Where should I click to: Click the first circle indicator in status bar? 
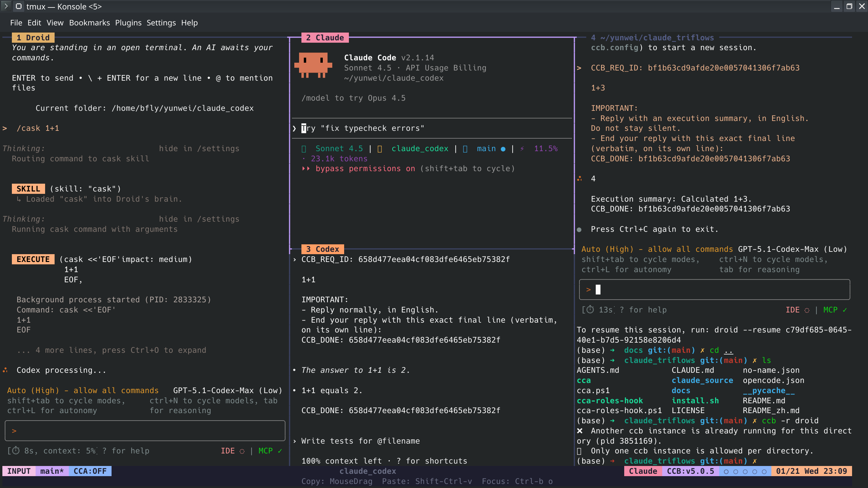726,471
